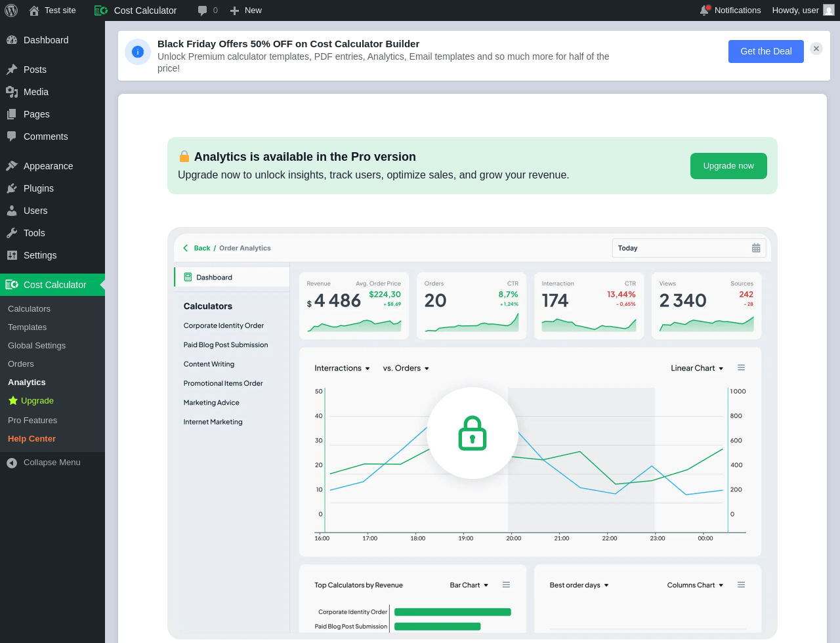Open the Help Center link
The height and width of the screenshot is (643, 840).
(31, 439)
